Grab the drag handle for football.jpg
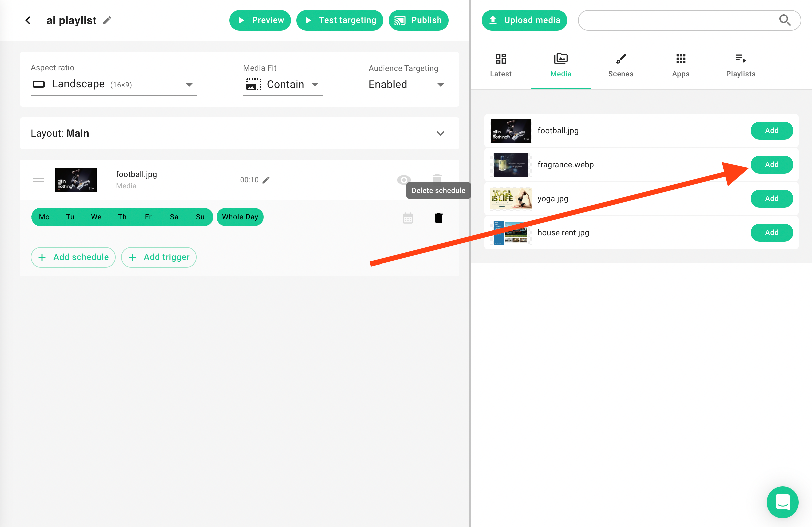 (39, 180)
